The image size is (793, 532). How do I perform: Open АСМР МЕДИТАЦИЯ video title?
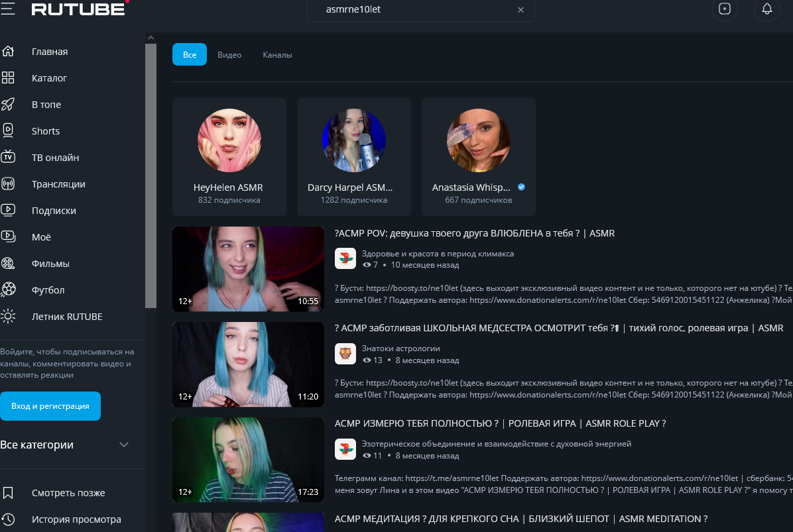(521, 519)
